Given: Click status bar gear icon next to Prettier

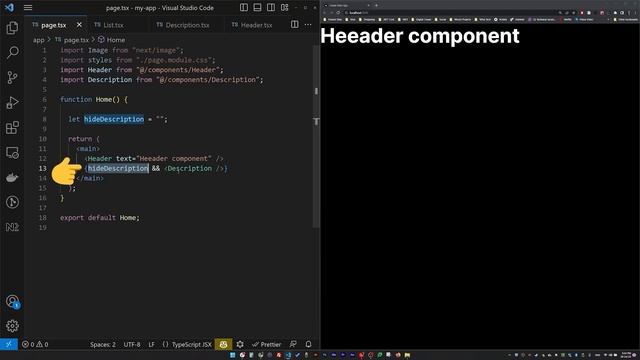Looking at the screenshot, I should click(x=240, y=344).
